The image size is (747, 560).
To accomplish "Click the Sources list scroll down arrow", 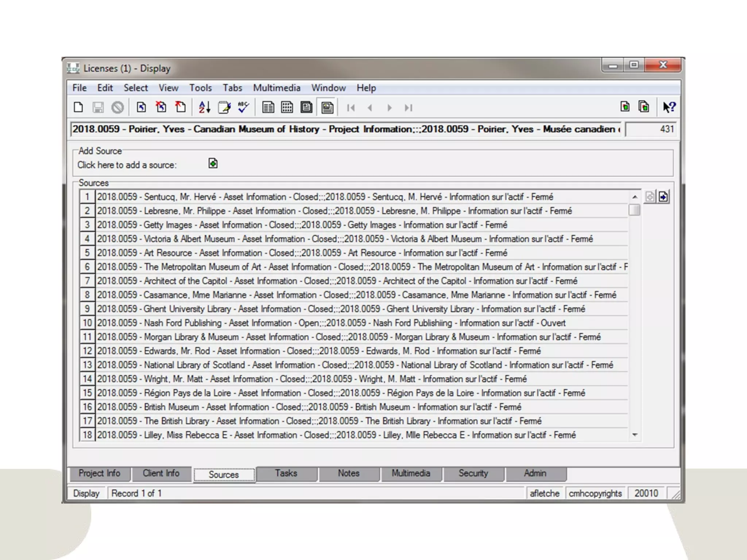I will (x=635, y=435).
